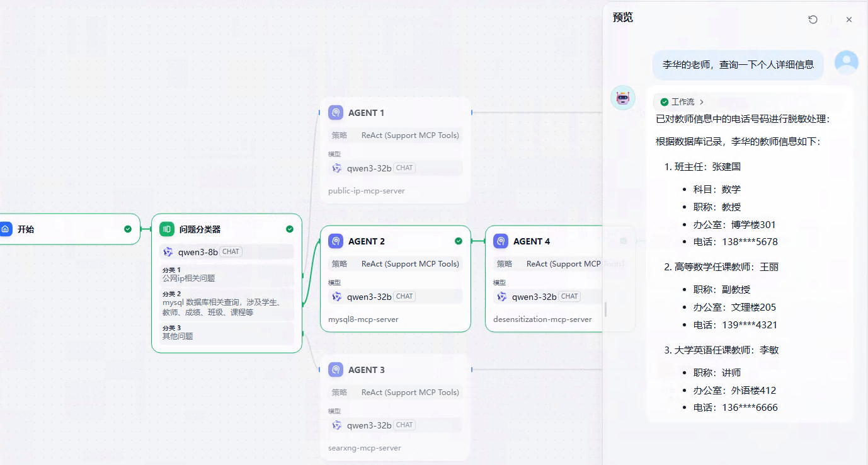868x465 pixels.
Task: Click the question classifier node icon
Action: [x=167, y=229]
